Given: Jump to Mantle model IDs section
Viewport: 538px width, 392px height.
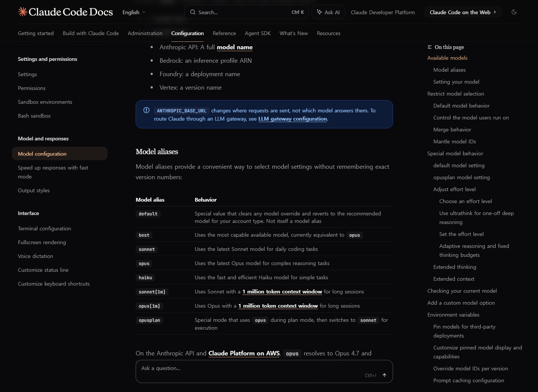Looking at the screenshot, I should pos(455,141).
